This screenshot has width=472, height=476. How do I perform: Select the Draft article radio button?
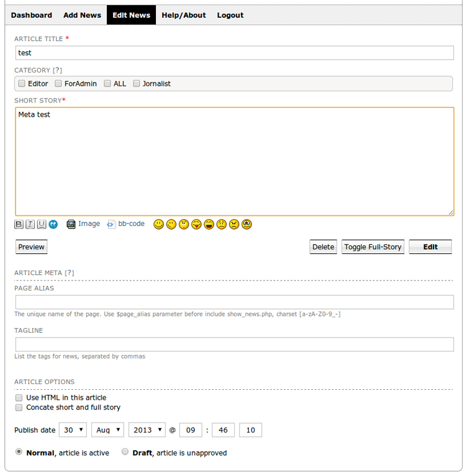coord(125,452)
